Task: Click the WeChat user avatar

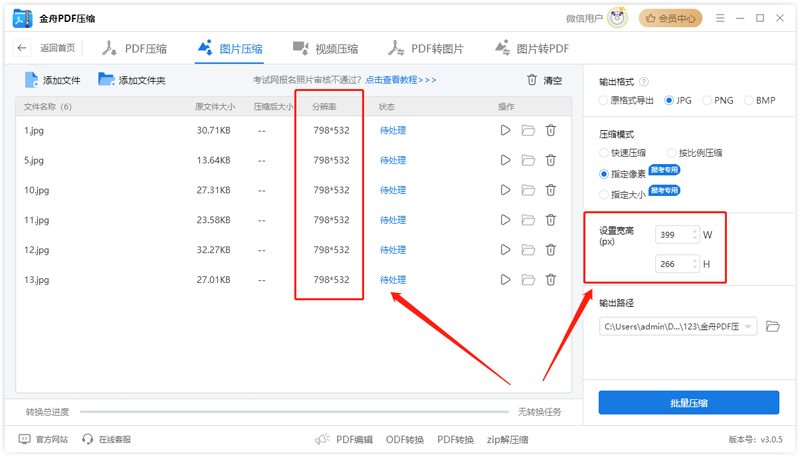Action: pyautogui.click(x=618, y=18)
